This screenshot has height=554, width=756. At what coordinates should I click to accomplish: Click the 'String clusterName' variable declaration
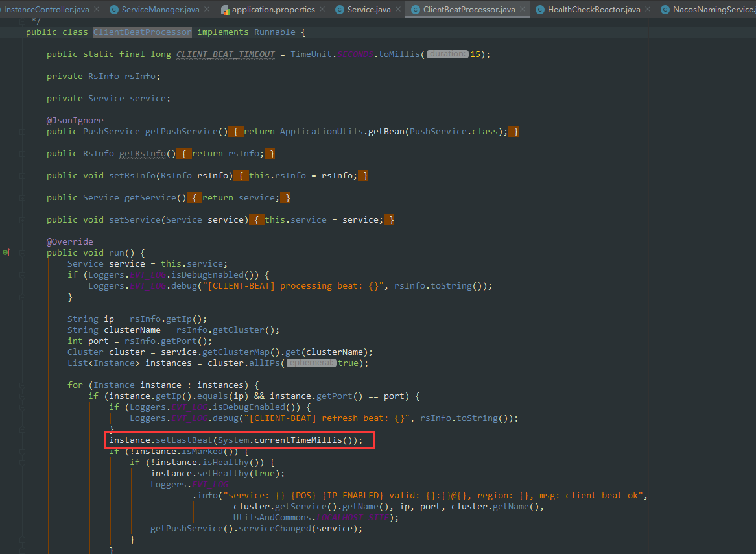point(113,330)
